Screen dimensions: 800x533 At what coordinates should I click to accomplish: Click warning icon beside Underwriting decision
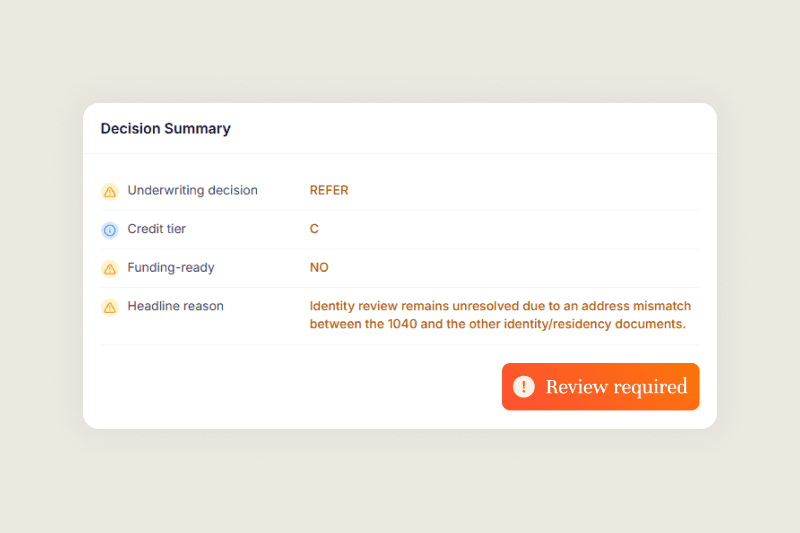(110, 191)
